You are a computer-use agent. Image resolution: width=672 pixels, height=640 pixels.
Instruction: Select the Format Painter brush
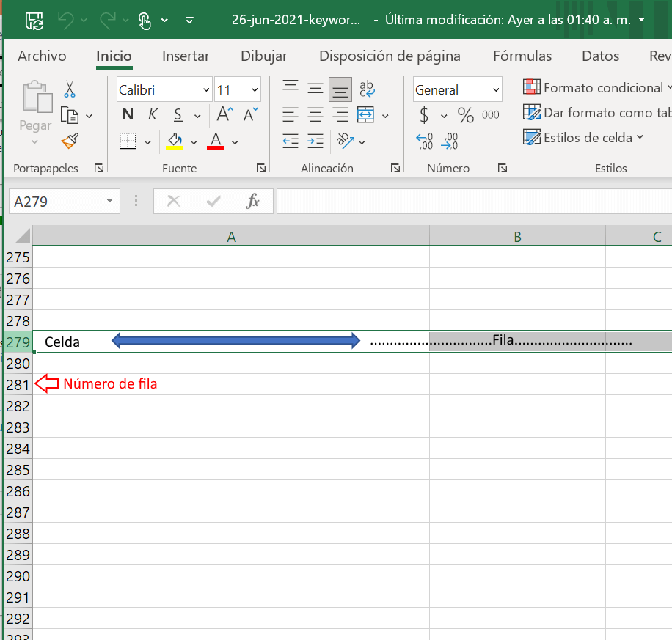pyautogui.click(x=70, y=141)
